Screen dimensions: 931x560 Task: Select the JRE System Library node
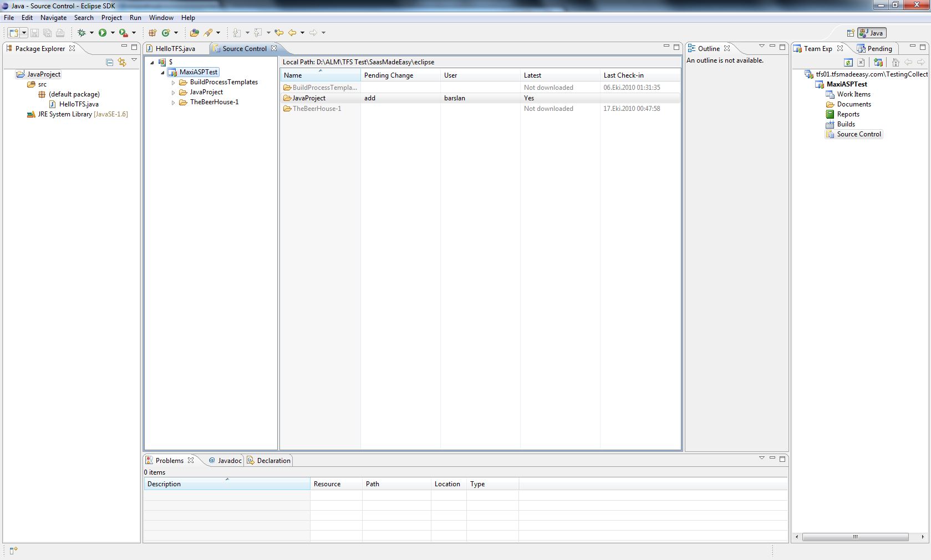click(77, 114)
